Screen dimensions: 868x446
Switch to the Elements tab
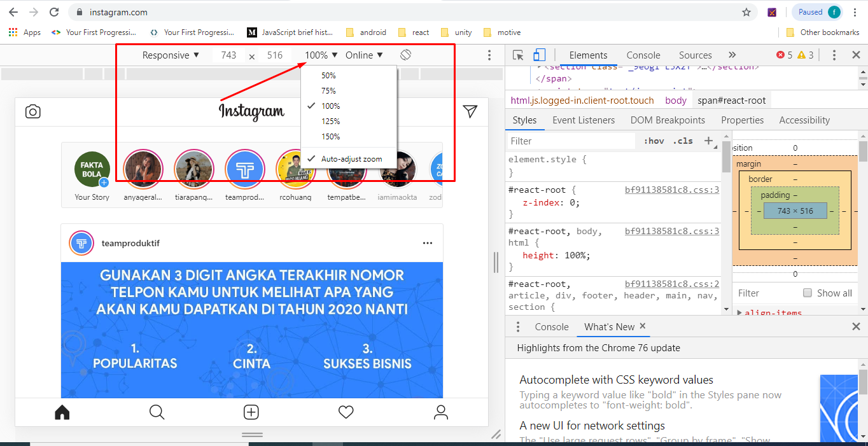[588, 55]
